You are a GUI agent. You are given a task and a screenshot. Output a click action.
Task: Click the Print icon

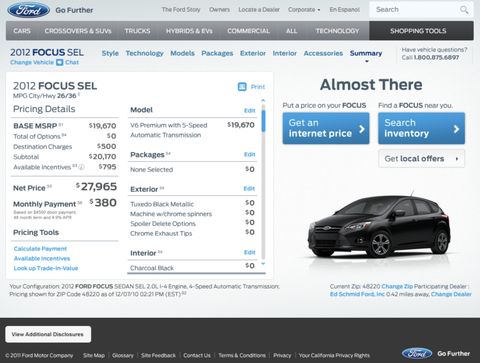[x=242, y=87]
